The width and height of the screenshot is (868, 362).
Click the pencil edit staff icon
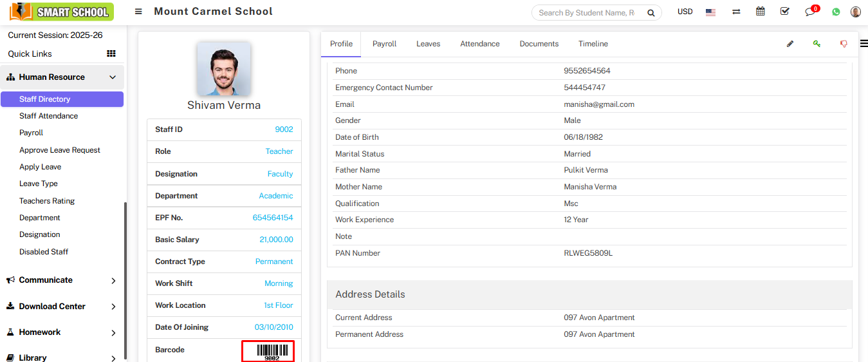(x=790, y=44)
